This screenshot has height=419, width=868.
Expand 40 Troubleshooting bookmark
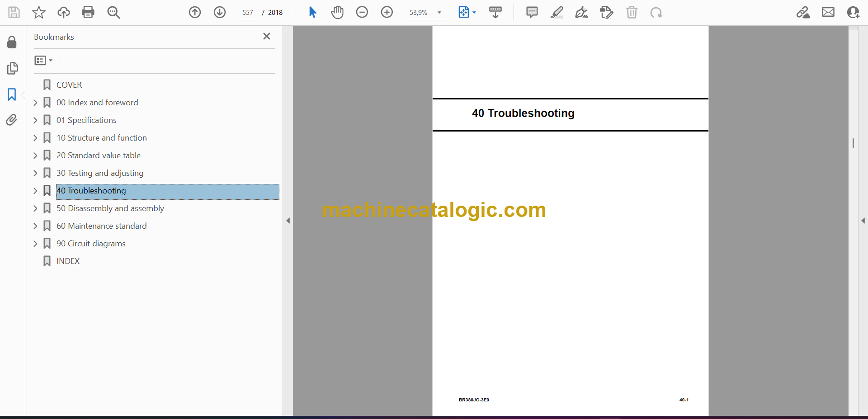35,191
